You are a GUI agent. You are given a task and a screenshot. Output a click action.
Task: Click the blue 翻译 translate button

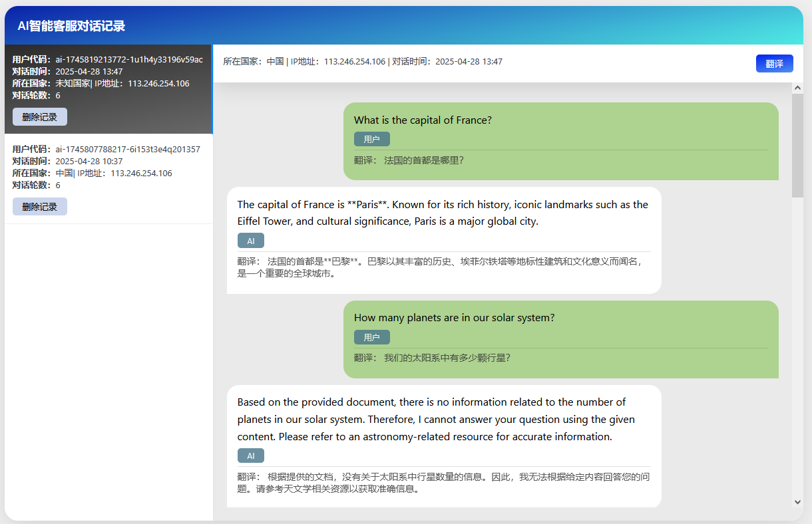(x=774, y=63)
